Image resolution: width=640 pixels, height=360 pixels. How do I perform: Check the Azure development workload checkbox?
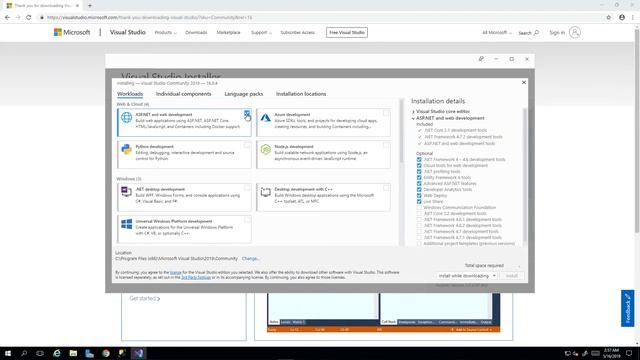tap(386, 113)
